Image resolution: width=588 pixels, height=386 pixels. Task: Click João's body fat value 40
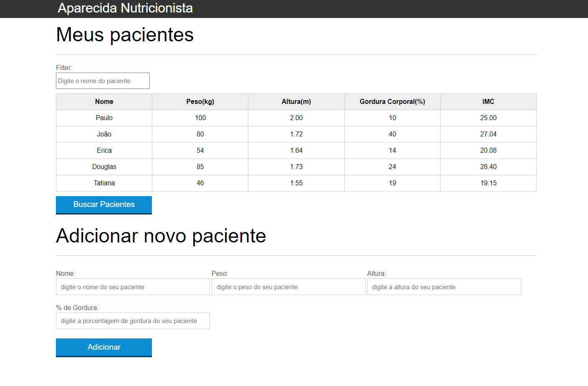[x=392, y=134]
